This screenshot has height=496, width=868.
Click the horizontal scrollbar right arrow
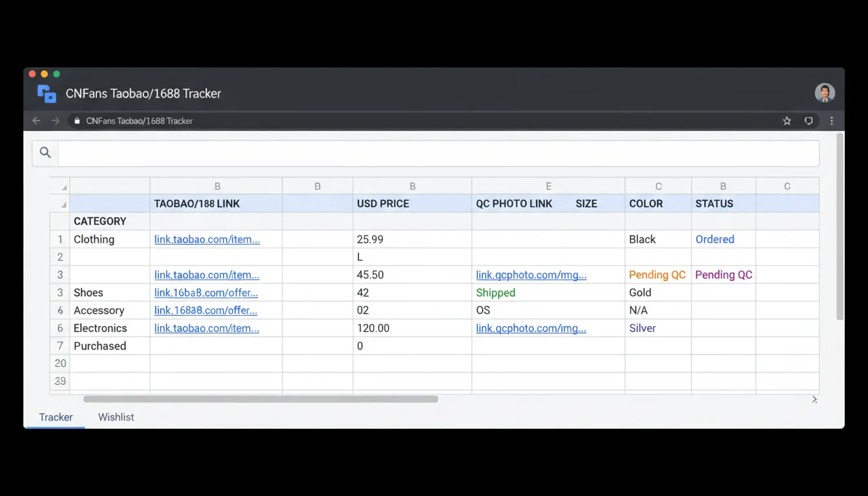(814, 400)
